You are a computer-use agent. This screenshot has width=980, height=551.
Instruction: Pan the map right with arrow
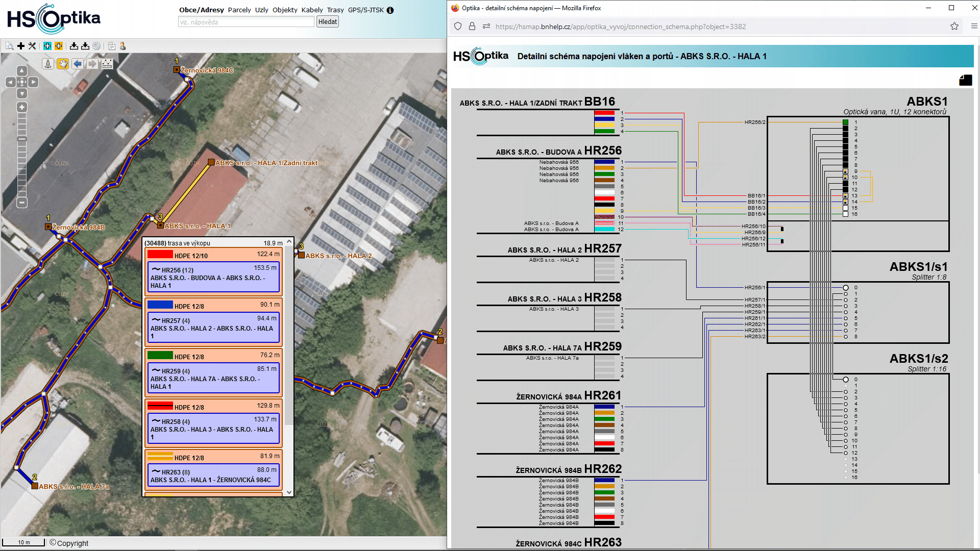(34, 82)
